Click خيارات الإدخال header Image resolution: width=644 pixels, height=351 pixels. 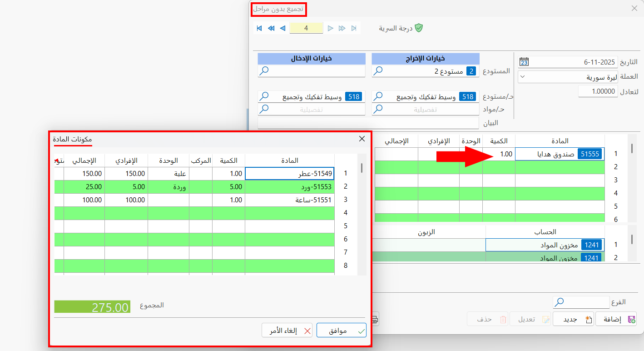click(312, 59)
